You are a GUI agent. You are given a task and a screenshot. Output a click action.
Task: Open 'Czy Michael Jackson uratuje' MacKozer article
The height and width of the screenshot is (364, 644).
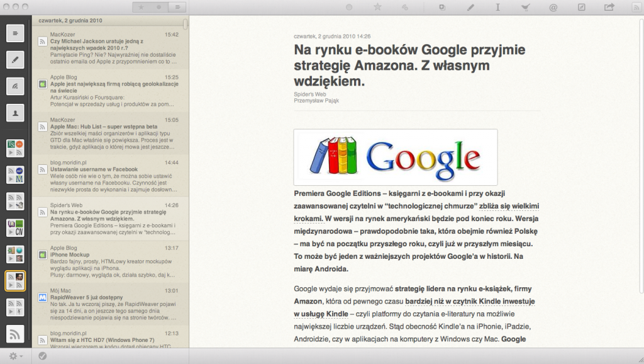click(110, 48)
